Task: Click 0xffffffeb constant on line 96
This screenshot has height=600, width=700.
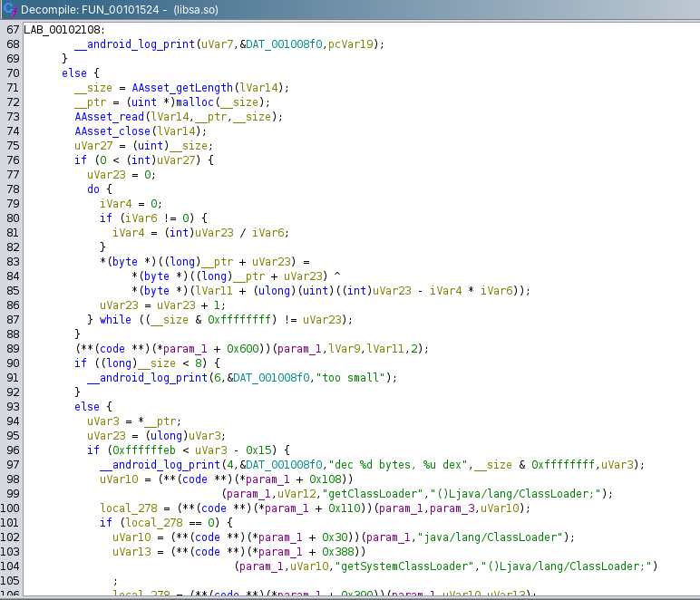Action: (x=144, y=450)
